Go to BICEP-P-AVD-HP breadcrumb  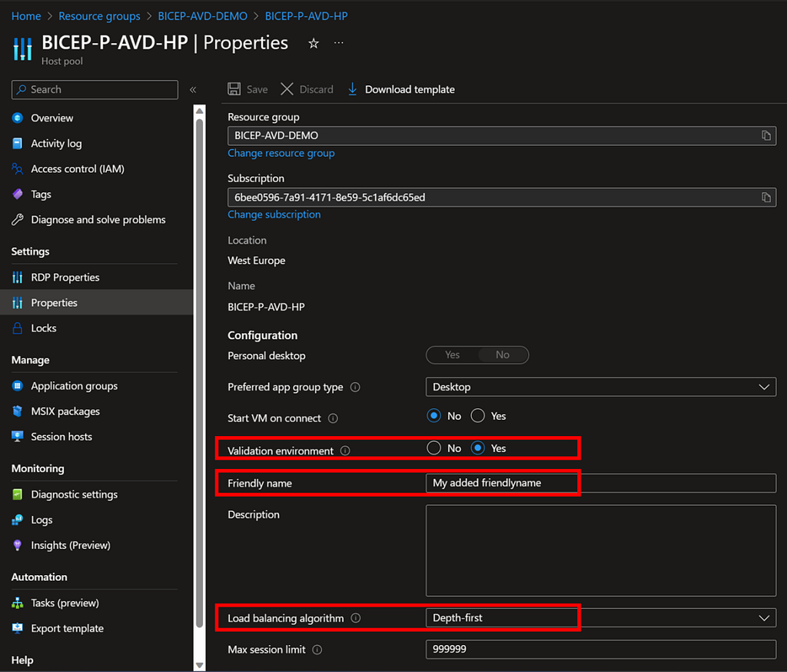coord(306,16)
